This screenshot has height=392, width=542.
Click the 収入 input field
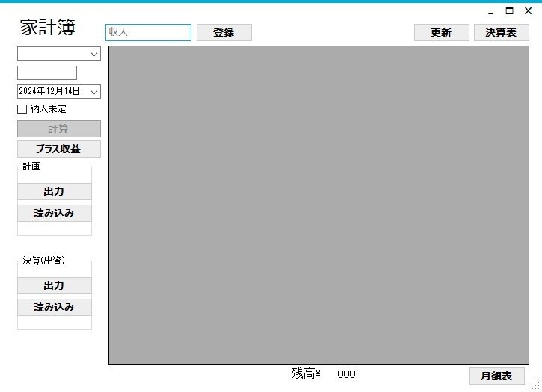click(x=148, y=32)
